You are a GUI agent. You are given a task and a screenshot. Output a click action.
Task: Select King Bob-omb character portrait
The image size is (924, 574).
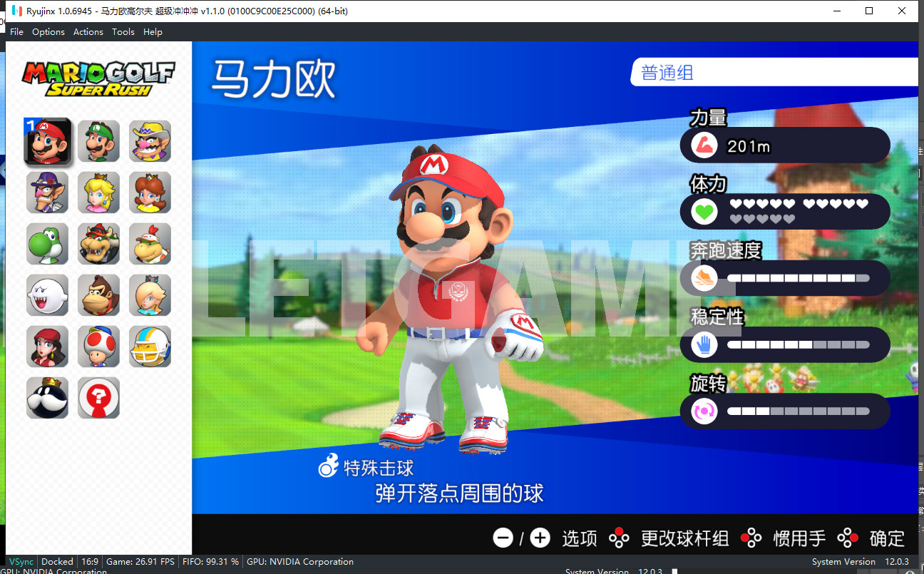click(47, 398)
